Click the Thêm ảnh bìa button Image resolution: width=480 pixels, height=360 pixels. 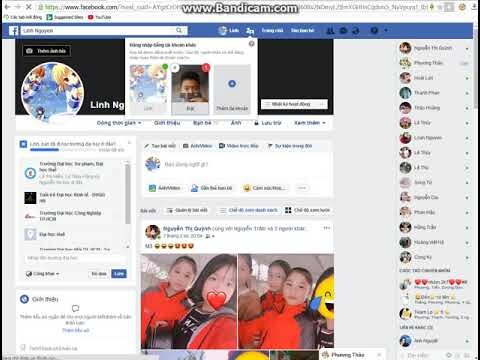click(x=47, y=51)
